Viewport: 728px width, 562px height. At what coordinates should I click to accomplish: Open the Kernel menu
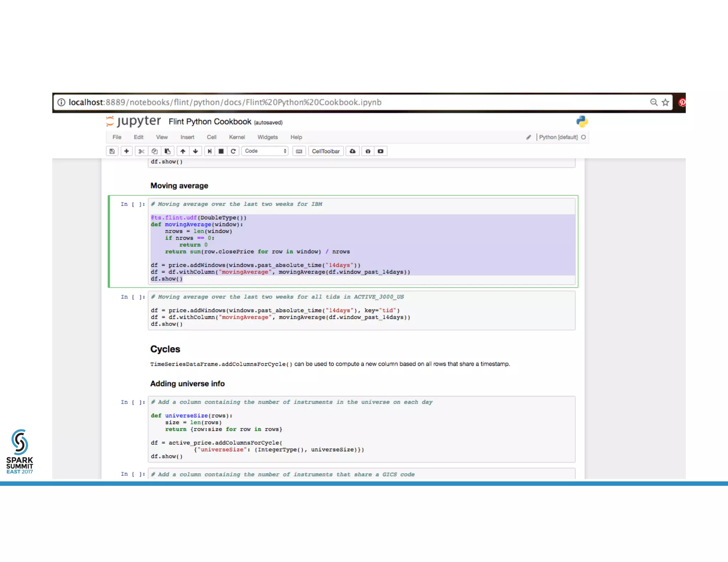[237, 137]
